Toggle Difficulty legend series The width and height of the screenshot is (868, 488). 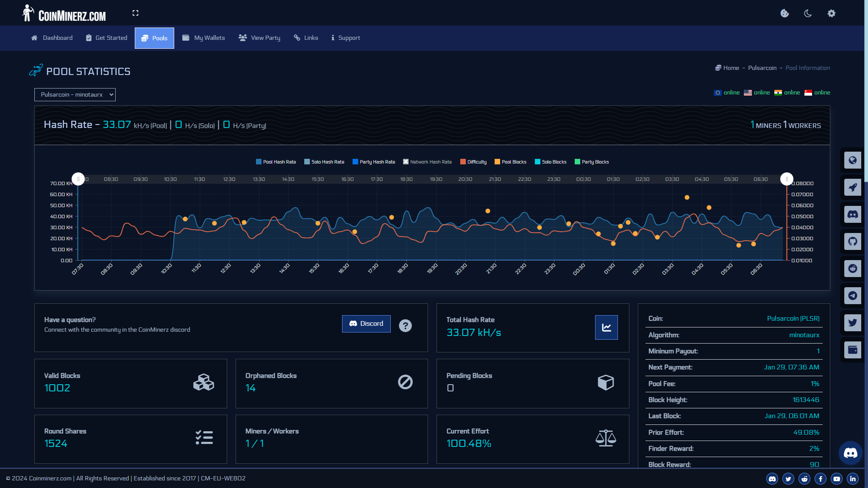(x=473, y=162)
